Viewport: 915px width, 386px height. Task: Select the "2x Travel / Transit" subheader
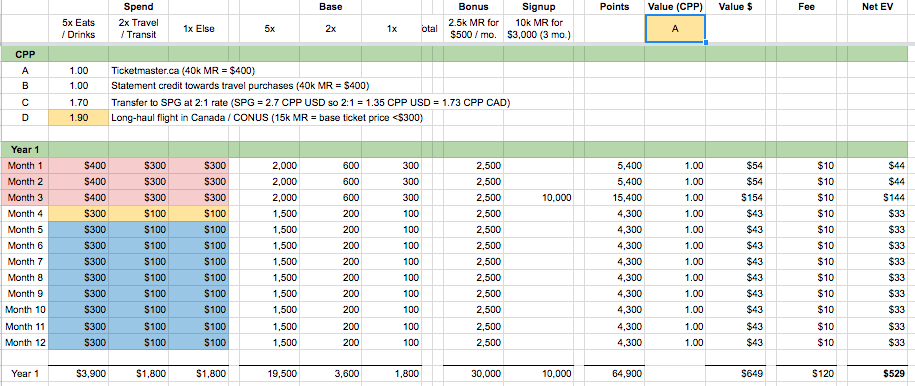(x=138, y=29)
